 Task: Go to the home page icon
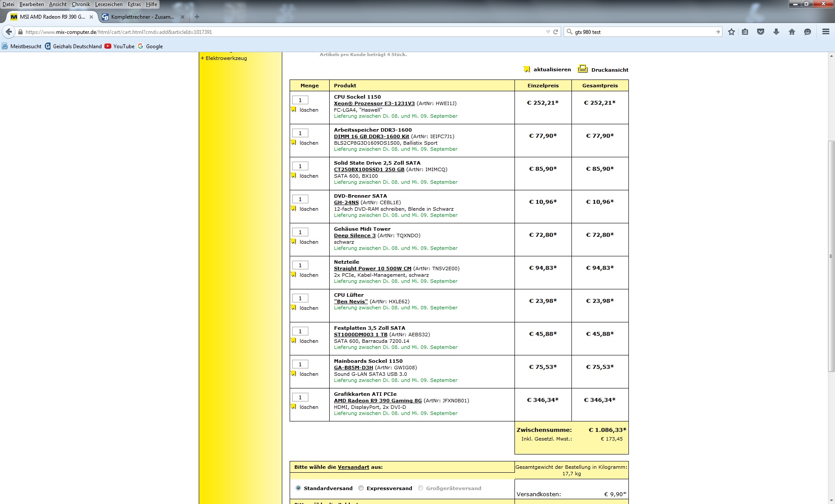(x=792, y=32)
